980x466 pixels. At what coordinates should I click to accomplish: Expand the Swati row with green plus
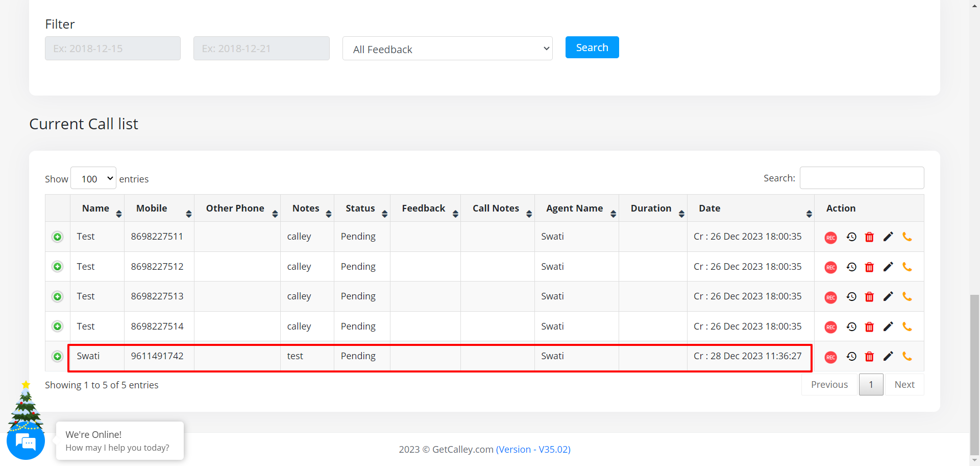tap(58, 356)
